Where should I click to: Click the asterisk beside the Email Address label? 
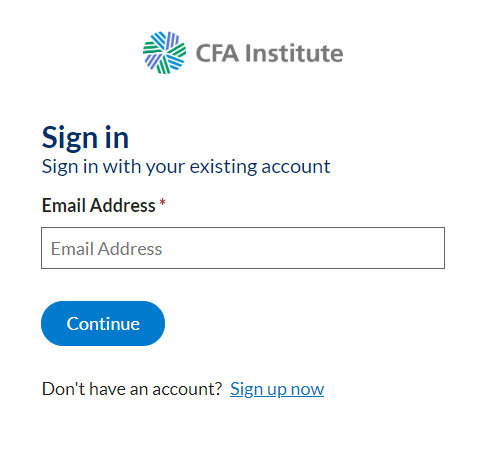coord(162,202)
